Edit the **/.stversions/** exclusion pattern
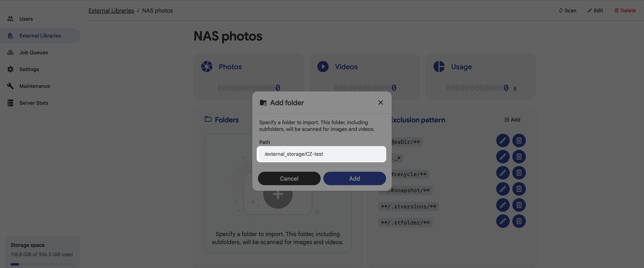This screenshot has width=644, height=268. 503,205
